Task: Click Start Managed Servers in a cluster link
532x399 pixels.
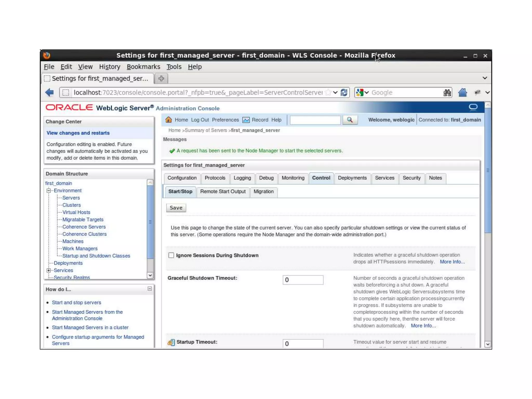Action: tap(90, 328)
